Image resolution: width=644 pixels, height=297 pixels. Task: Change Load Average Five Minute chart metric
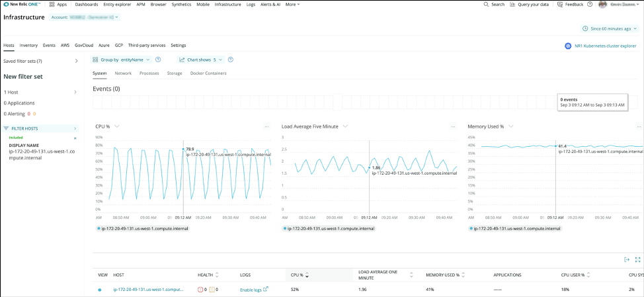coord(345,126)
